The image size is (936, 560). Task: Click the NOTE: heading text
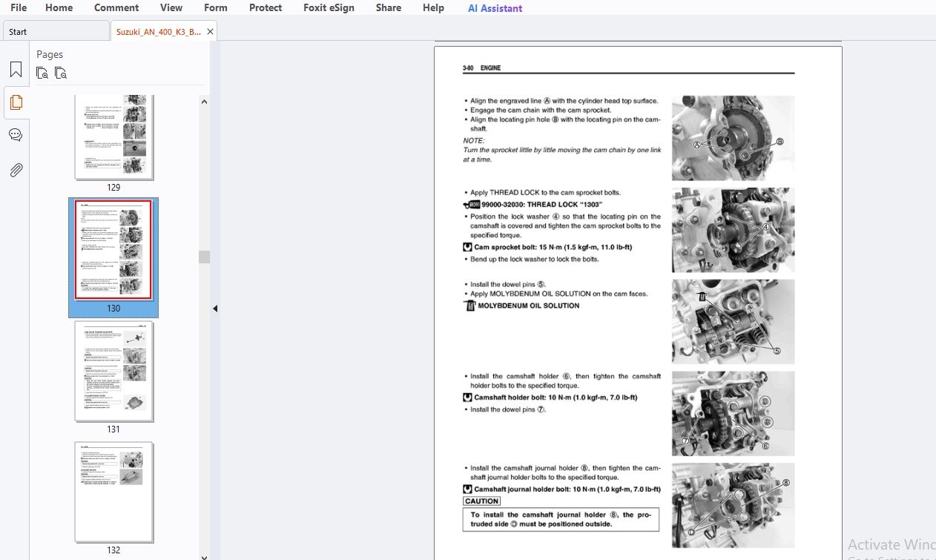tap(474, 140)
